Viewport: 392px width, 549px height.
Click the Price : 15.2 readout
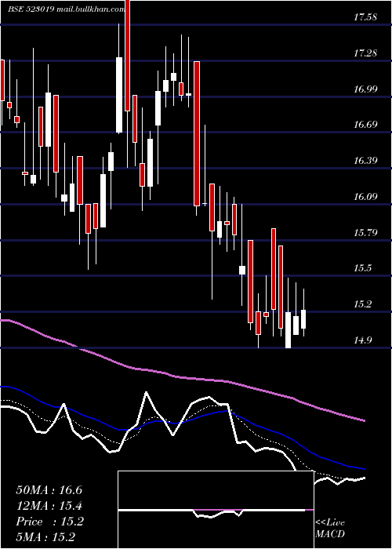(49, 522)
